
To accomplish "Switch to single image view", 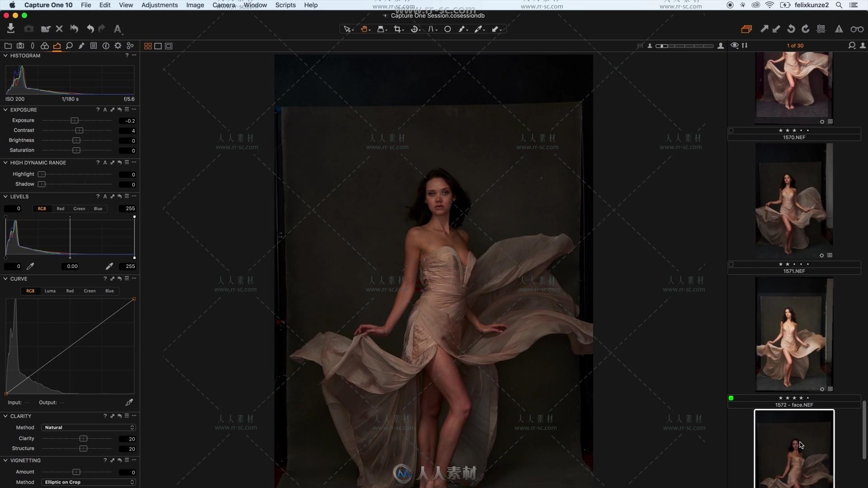I will click(x=158, y=46).
